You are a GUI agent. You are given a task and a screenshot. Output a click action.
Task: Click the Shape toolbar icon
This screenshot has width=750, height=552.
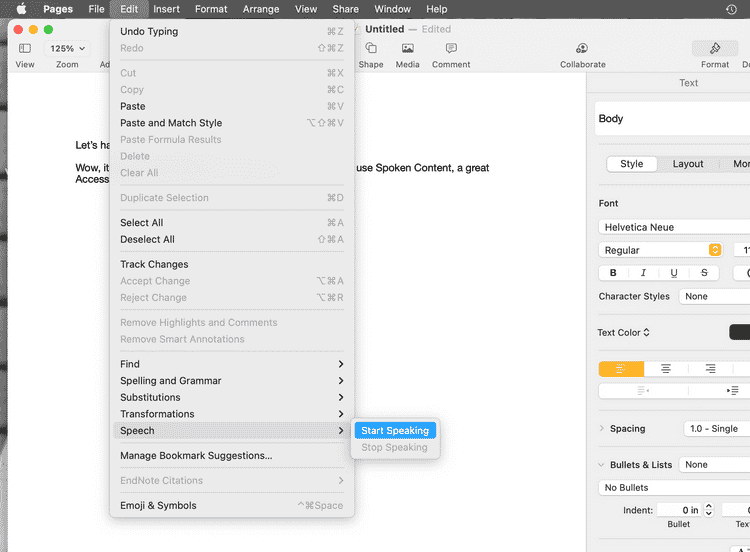pos(371,48)
